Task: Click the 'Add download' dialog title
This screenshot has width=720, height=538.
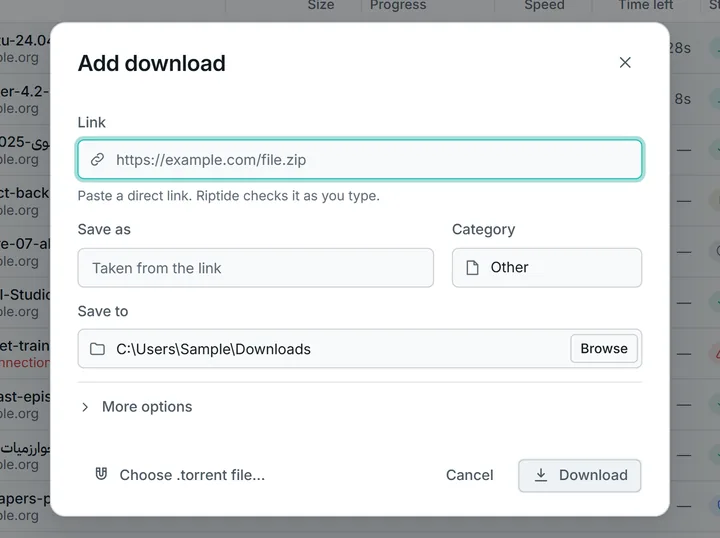Action: click(x=152, y=63)
